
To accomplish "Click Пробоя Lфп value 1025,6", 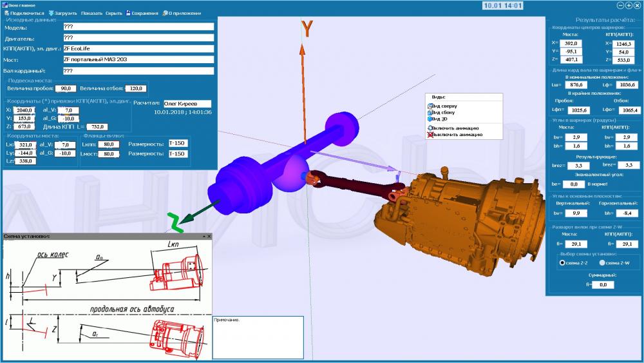I will pyautogui.click(x=579, y=110).
